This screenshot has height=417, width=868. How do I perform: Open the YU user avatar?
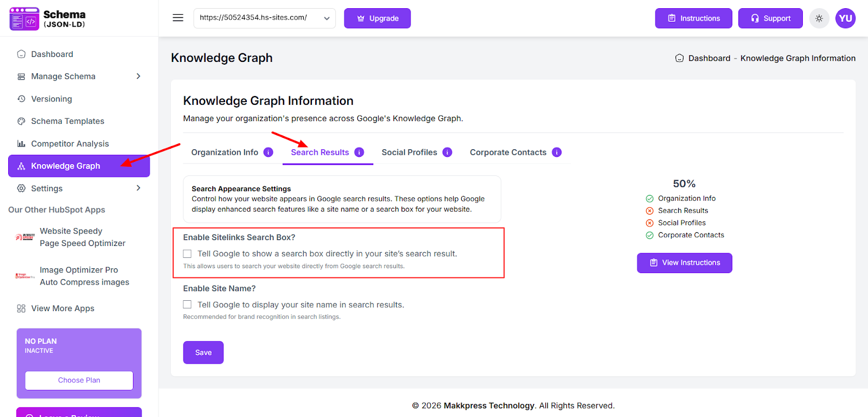coord(845,18)
